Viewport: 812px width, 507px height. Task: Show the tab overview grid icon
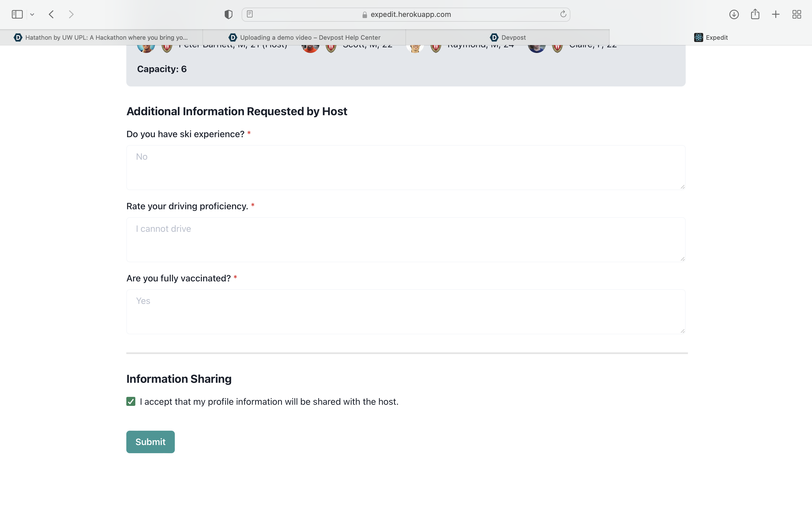(x=796, y=14)
